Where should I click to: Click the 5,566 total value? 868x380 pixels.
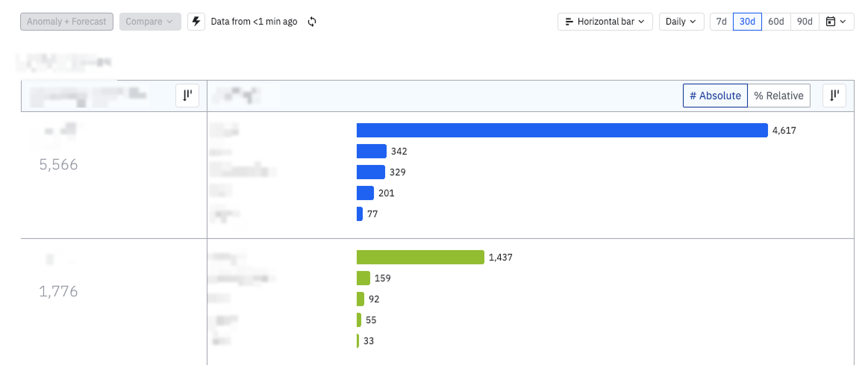point(59,164)
